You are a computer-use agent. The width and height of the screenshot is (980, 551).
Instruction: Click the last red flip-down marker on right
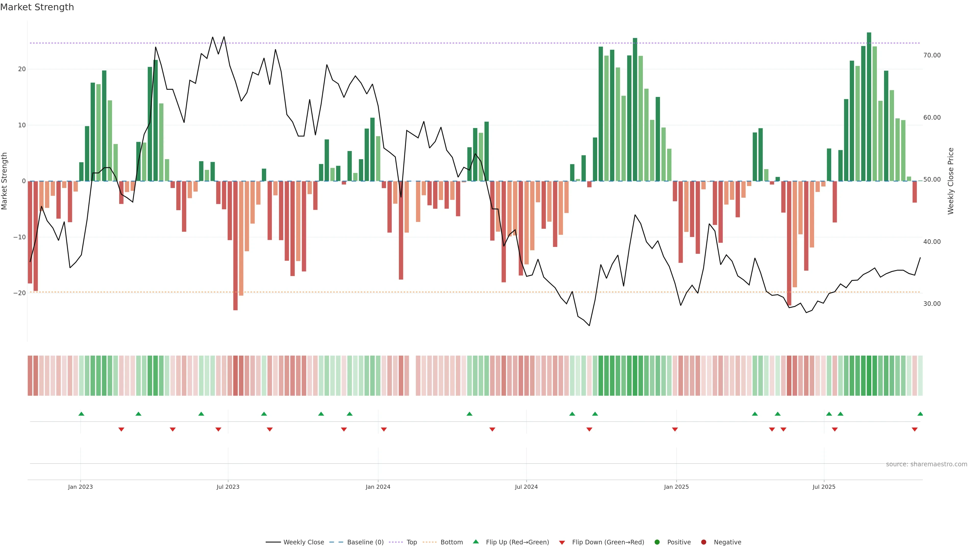point(915,429)
